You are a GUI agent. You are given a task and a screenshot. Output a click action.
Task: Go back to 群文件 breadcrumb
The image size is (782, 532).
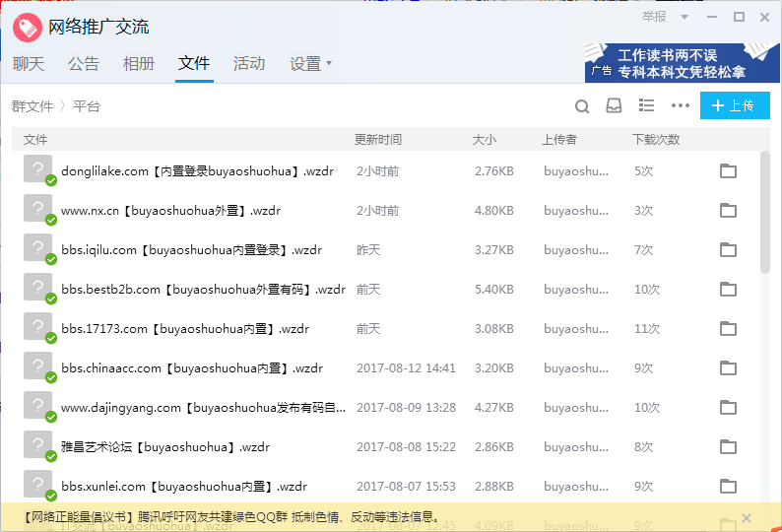pos(33,106)
